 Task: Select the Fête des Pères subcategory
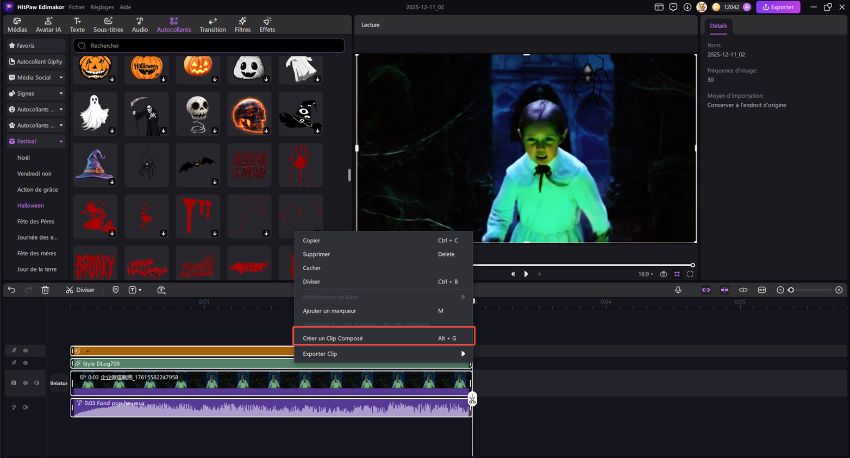(35, 221)
